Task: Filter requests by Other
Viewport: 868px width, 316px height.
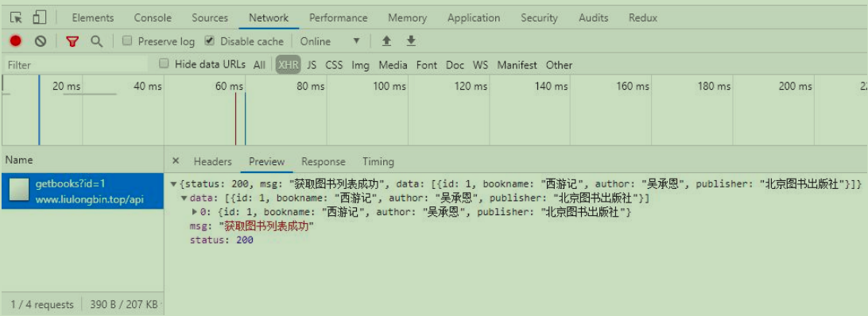Action: [x=559, y=65]
